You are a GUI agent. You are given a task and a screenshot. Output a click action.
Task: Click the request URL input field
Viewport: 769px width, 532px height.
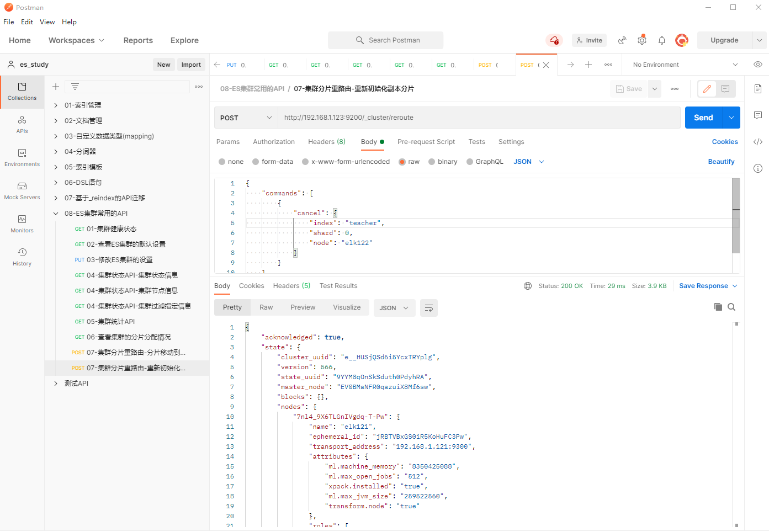[478, 118]
